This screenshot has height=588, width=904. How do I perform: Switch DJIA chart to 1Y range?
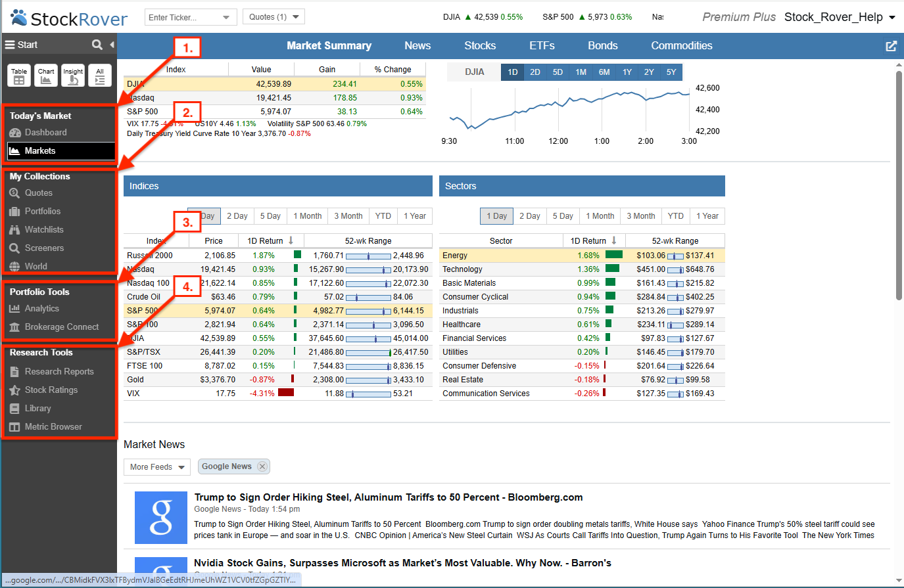pyautogui.click(x=627, y=72)
